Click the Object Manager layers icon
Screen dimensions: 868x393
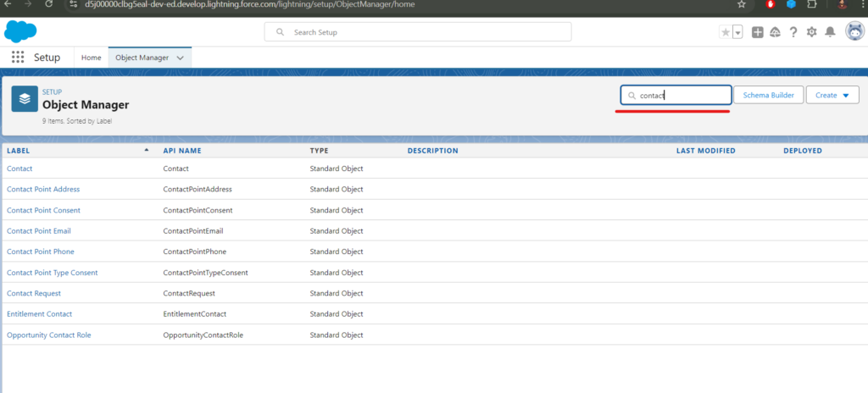point(25,99)
